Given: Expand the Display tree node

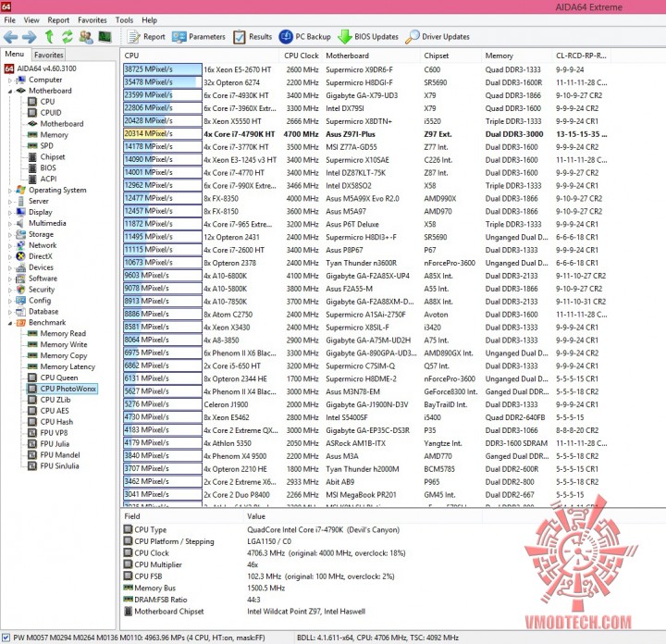Looking at the screenshot, I should (10, 213).
